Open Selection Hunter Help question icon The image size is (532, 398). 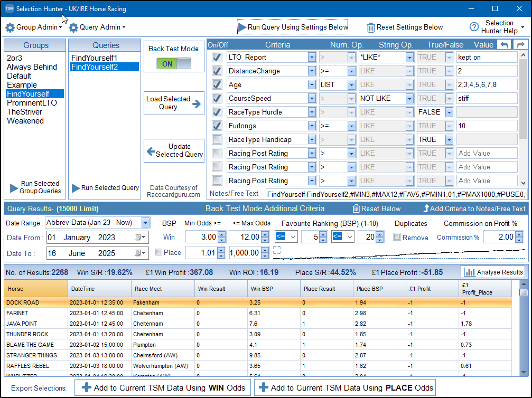pyautogui.click(x=474, y=27)
